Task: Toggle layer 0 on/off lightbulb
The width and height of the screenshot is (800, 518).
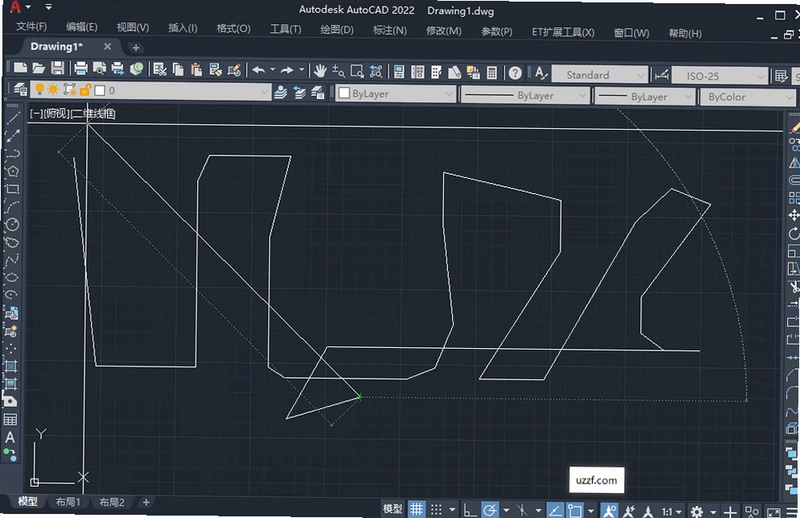Action: (x=39, y=90)
